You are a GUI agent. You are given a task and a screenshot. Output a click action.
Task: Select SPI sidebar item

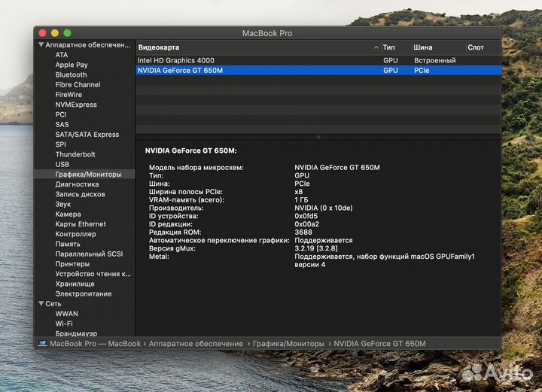[x=60, y=144]
